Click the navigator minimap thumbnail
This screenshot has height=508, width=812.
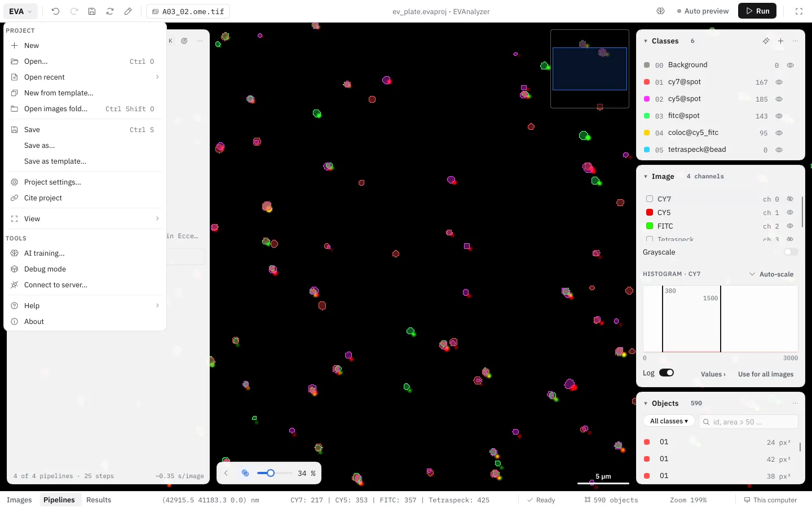[x=590, y=69]
